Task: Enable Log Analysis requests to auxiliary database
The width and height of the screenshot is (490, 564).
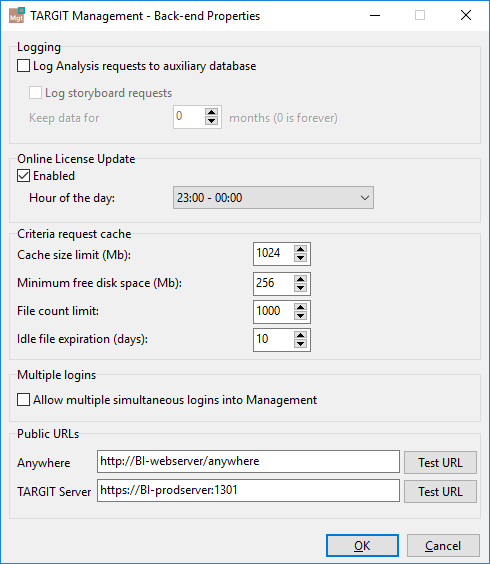Action: [23, 66]
